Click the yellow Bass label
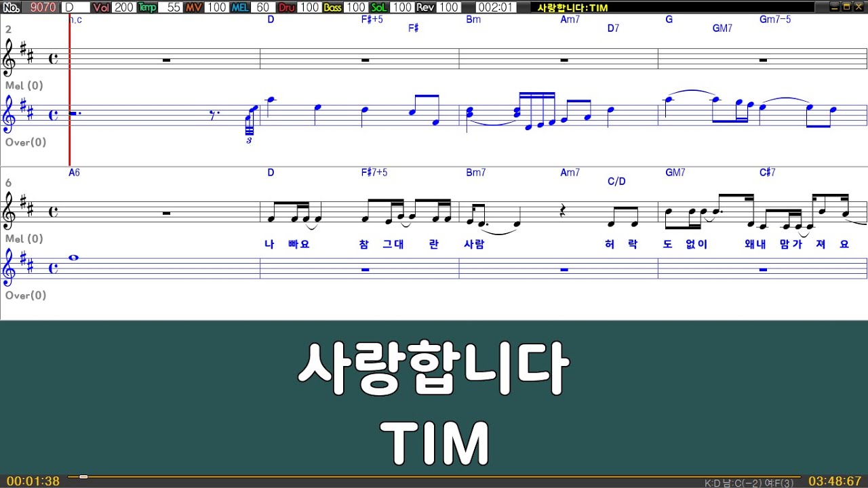 tap(332, 7)
